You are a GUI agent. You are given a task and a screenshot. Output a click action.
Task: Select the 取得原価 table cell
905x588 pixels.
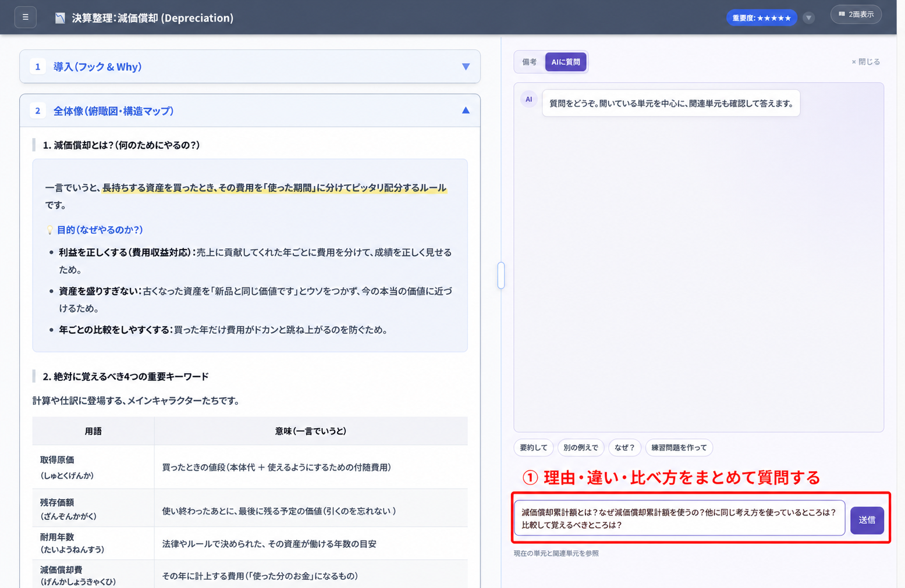click(93, 467)
